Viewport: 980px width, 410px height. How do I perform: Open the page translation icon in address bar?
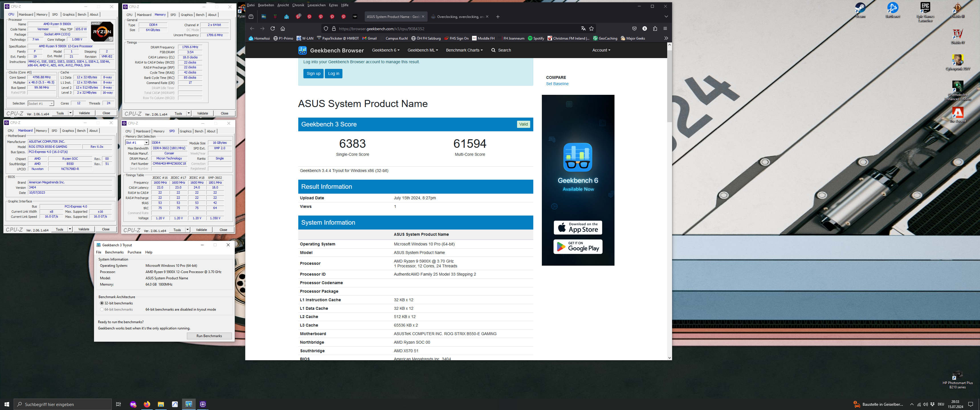[583, 28]
